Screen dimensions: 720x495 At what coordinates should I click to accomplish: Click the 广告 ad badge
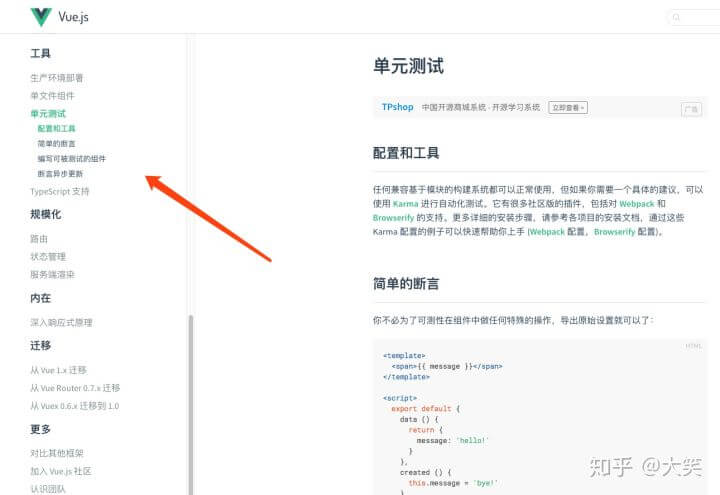tap(691, 109)
